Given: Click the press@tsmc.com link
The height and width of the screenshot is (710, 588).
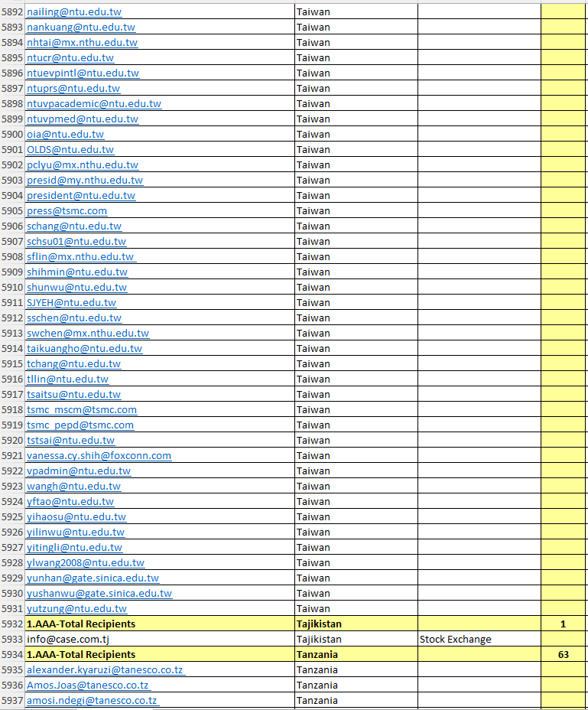Looking at the screenshot, I should coord(67,211).
